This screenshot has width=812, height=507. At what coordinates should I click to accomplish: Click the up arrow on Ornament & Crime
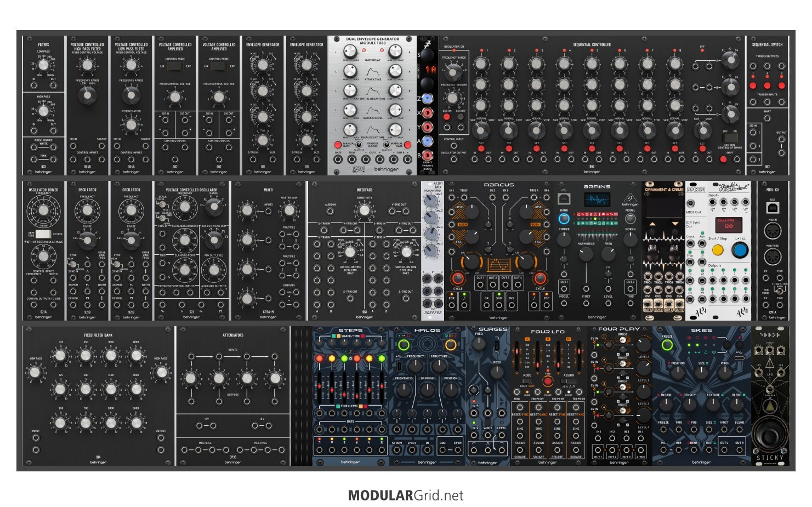point(652,225)
